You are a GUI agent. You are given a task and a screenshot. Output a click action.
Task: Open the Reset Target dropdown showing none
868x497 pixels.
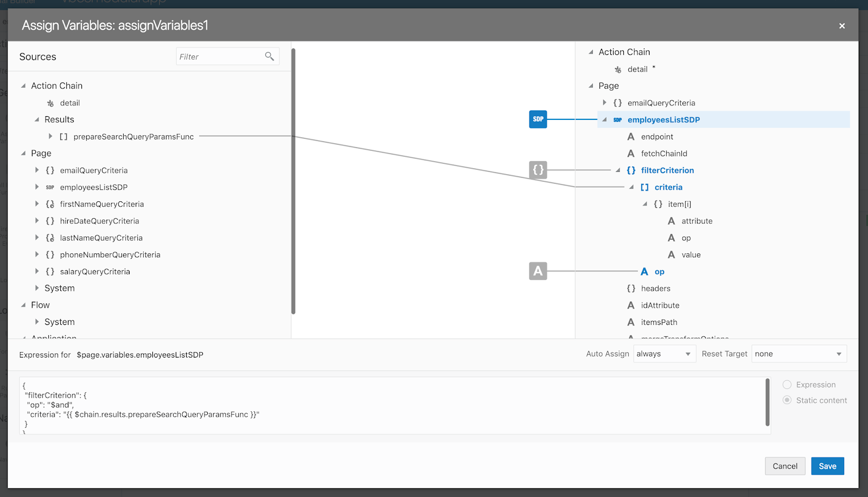[x=798, y=353]
